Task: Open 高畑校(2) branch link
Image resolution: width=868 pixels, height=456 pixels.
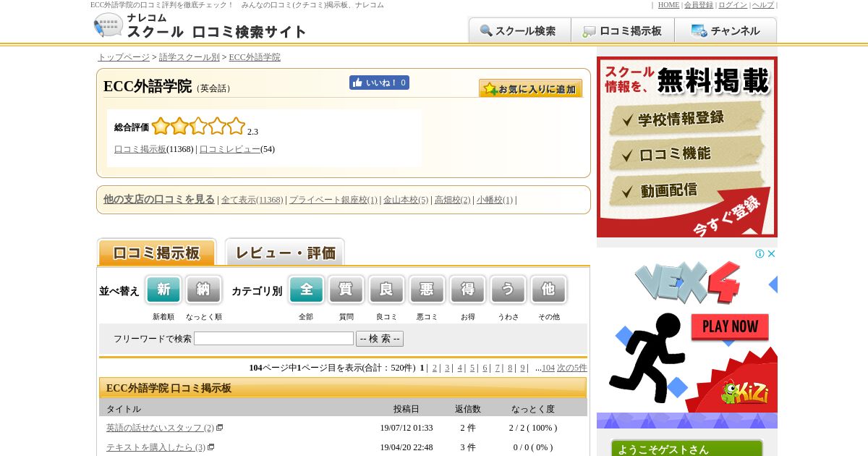Action: [x=453, y=200]
